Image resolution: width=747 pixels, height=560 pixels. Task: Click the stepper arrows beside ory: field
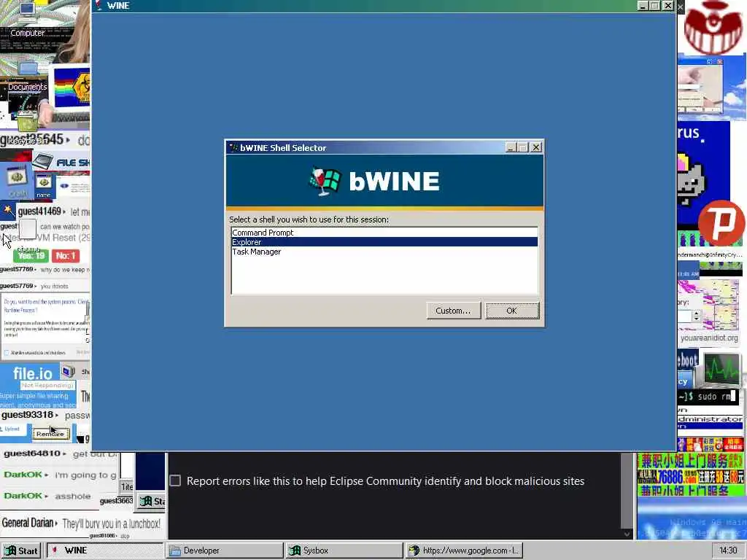pyautogui.click(x=697, y=316)
